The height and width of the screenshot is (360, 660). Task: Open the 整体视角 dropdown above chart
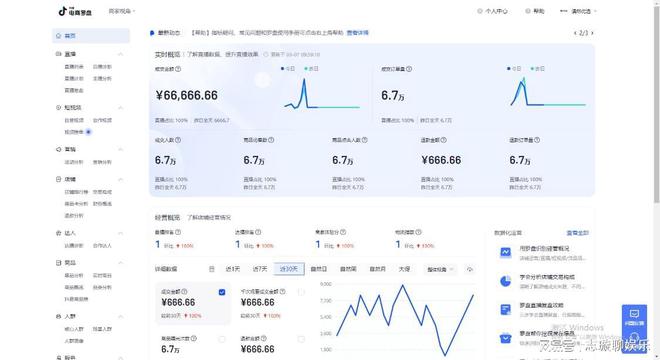coord(440,269)
